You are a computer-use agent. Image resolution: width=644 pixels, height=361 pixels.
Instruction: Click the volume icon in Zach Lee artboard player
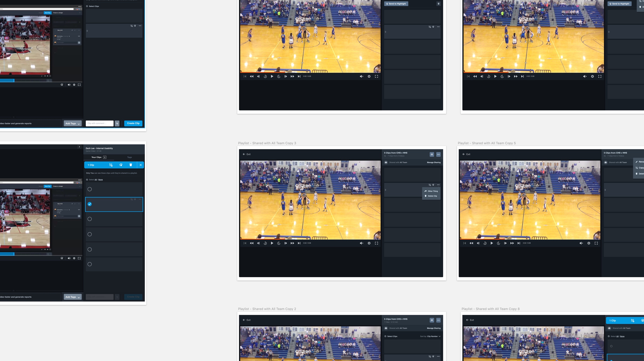[x=69, y=258]
